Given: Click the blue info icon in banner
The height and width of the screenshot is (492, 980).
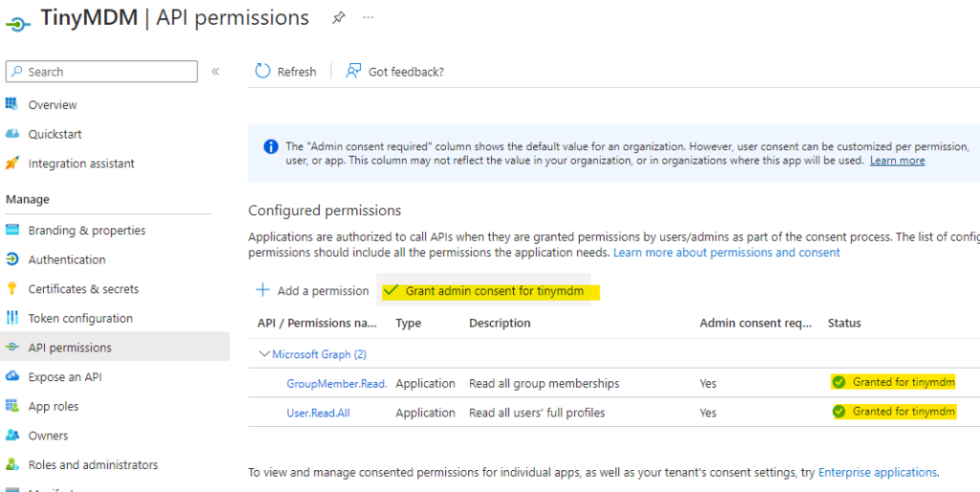Looking at the screenshot, I should (x=271, y=146).
